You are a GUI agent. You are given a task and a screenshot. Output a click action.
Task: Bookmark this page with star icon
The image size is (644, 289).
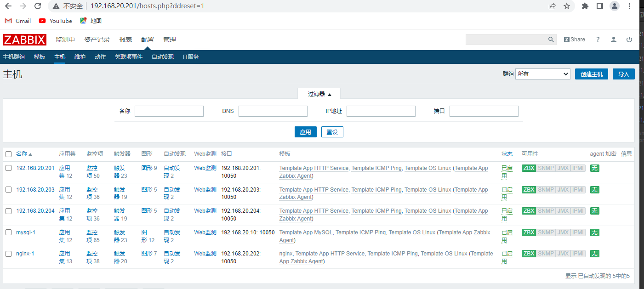coord(567,6)
